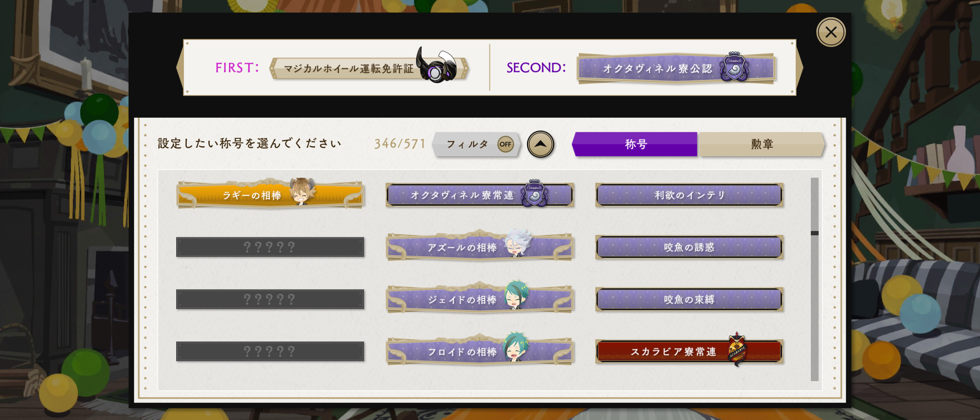Collapse the list with the up arrow button
The image size is (980, 420).
tap(540, 144)
